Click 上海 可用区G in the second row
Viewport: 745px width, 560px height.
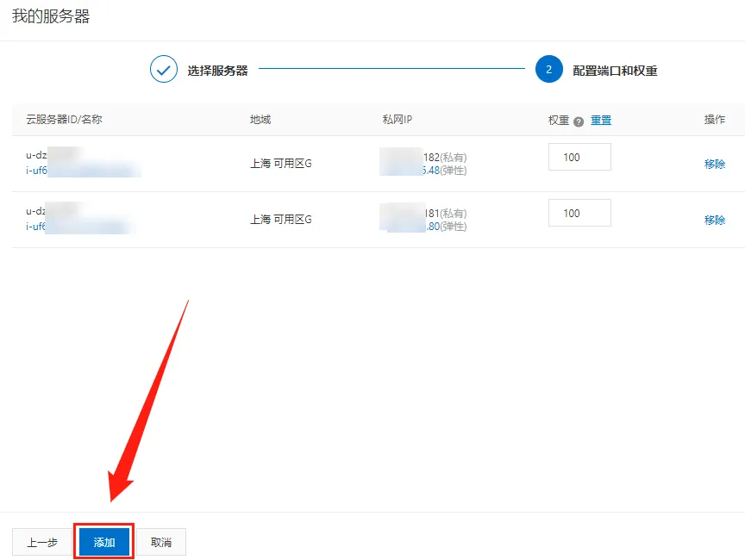pyautogui.click(x=281, y=220)
